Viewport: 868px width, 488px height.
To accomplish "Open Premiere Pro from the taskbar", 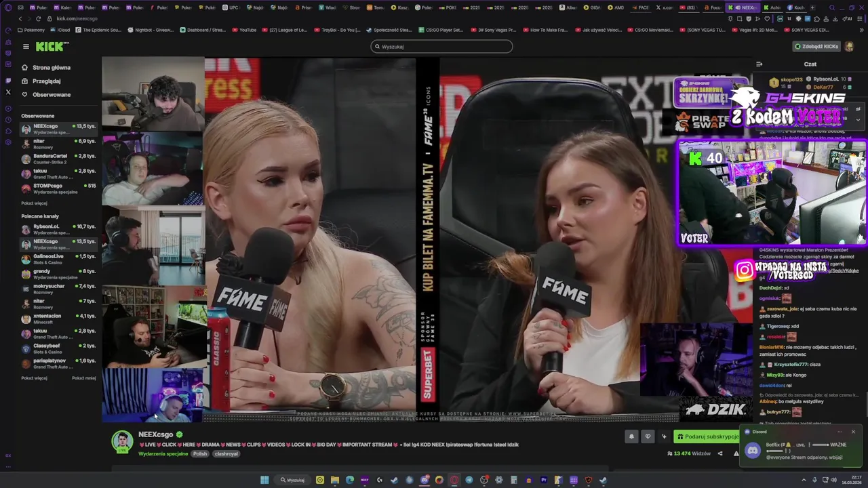I will point(544,480).
